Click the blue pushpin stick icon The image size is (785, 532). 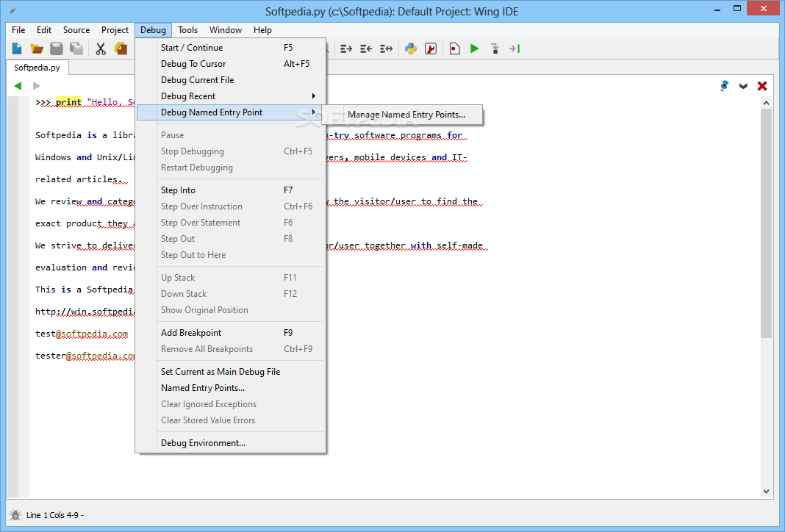click(x=724, y=86)
